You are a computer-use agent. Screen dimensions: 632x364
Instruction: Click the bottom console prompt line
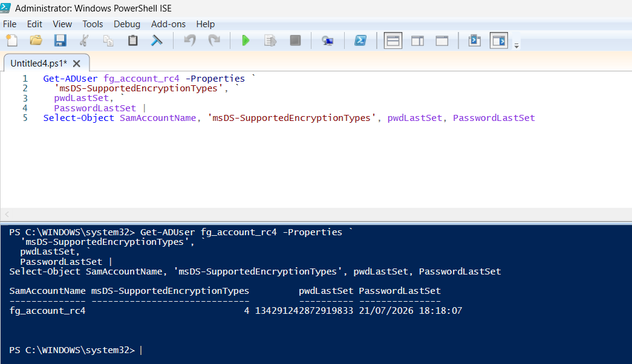[x=76, y=350]
